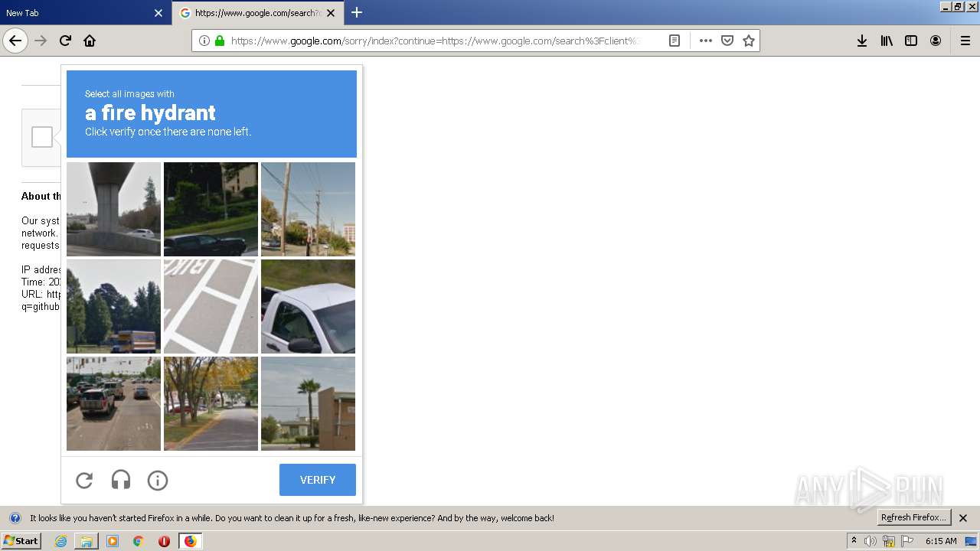The height and width of the screenshot is (551, 980).
Task: Reload the current page
Action: coord(65,41)
